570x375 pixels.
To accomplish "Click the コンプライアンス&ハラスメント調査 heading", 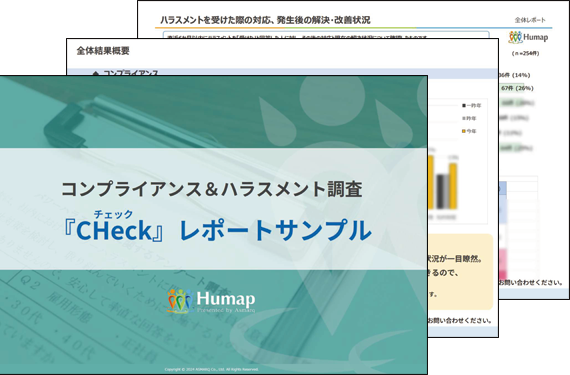I will (212, 189).
